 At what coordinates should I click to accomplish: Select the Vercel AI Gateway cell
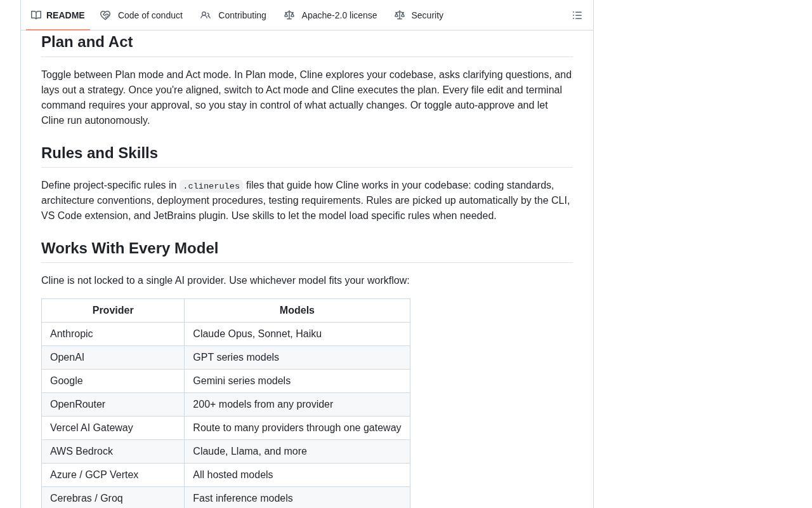tap(113, 428)
